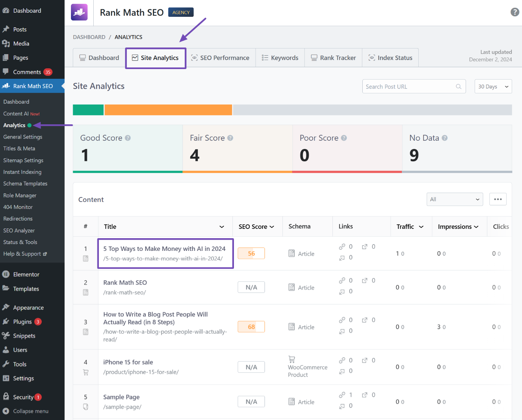This screenshot has height=420, width=522.
Task: Click the Poor Score info icon
Action: (344, 138)
